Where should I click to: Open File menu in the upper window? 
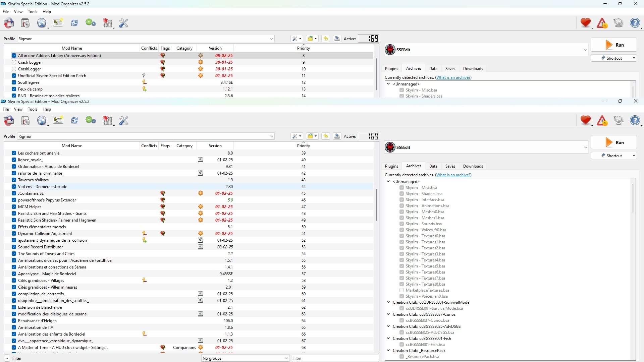tap(6, 12)
